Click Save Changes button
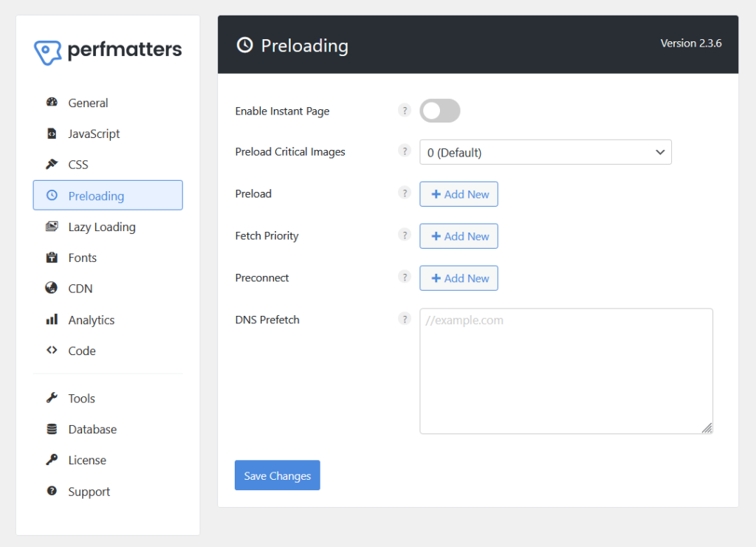Screen dimensions: 756x547 tap(278, 475)
